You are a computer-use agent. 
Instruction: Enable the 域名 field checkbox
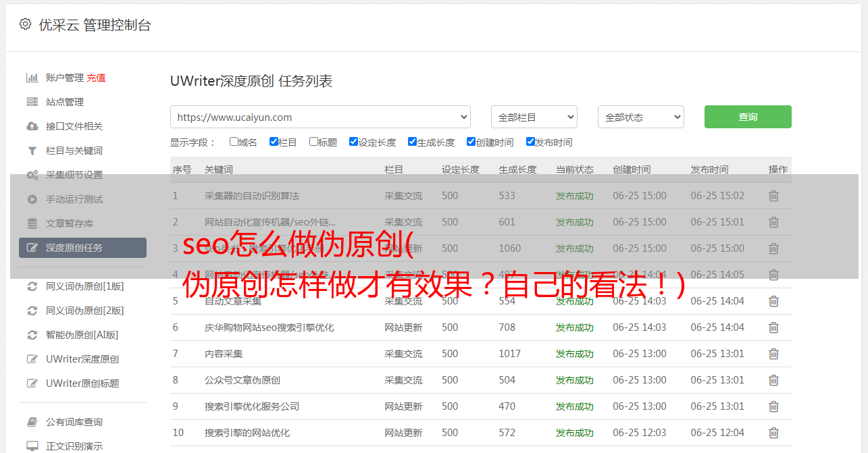tap(234, 142)
